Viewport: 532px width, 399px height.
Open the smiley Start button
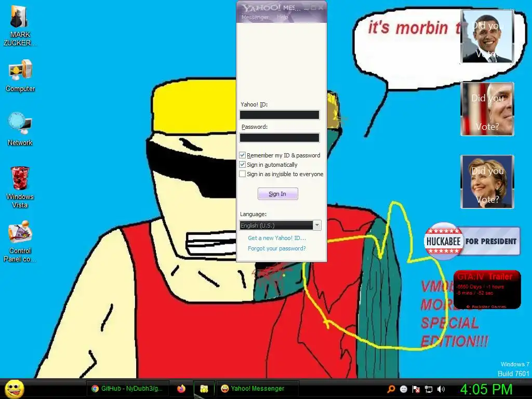[x=15, y=389]
